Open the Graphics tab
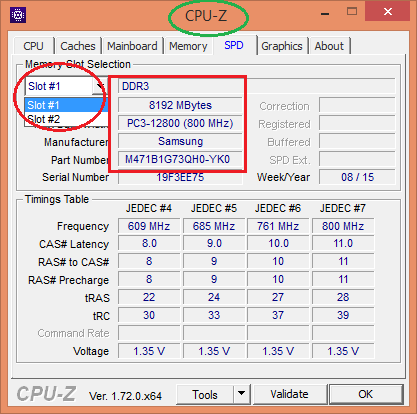 (282, 46)
